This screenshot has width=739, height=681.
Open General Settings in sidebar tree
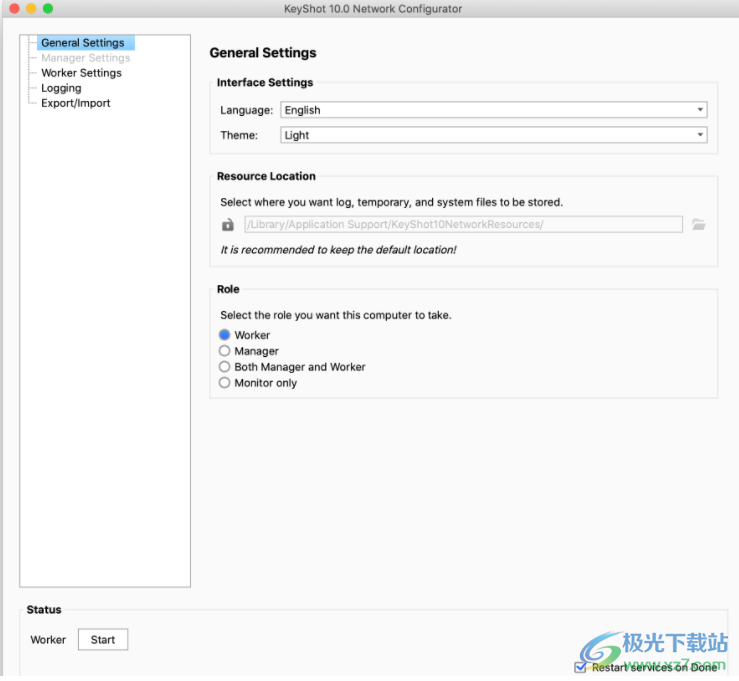pyautogui.click(x=82, y=43)
